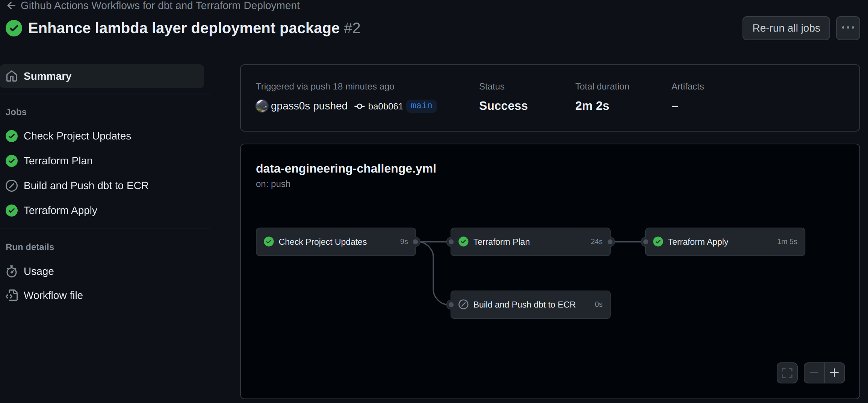
Task: Select Build and Push dbt to ECR graph node
Action: [531, 305]
